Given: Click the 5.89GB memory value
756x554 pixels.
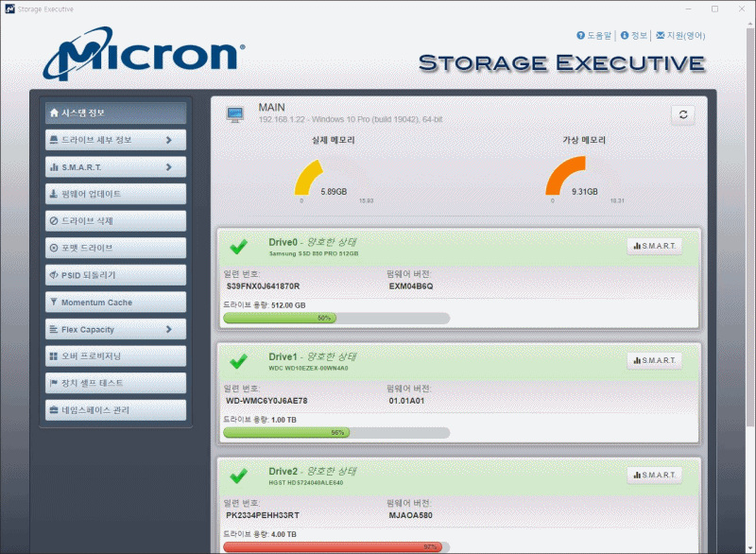Looking at the screenshot, I should (x=334, y=191).
